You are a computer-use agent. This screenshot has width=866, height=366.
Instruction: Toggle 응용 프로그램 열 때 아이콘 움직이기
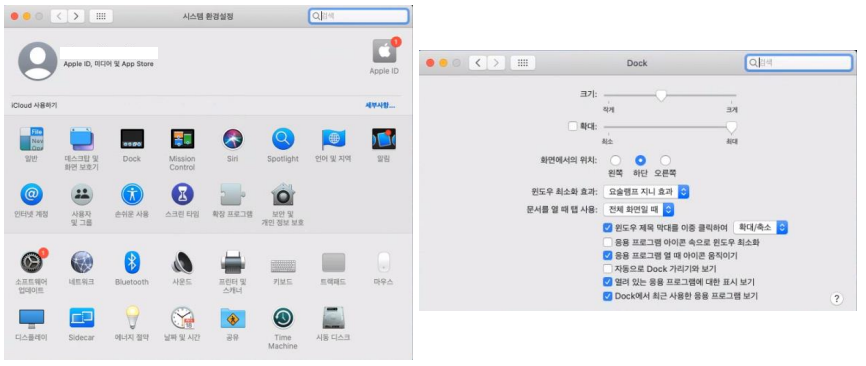[608, 256]
